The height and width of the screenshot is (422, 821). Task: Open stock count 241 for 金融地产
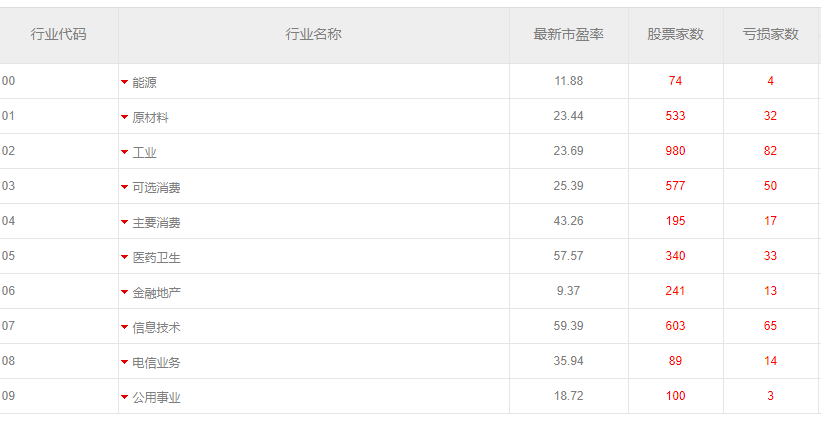(x=675, y=291)
